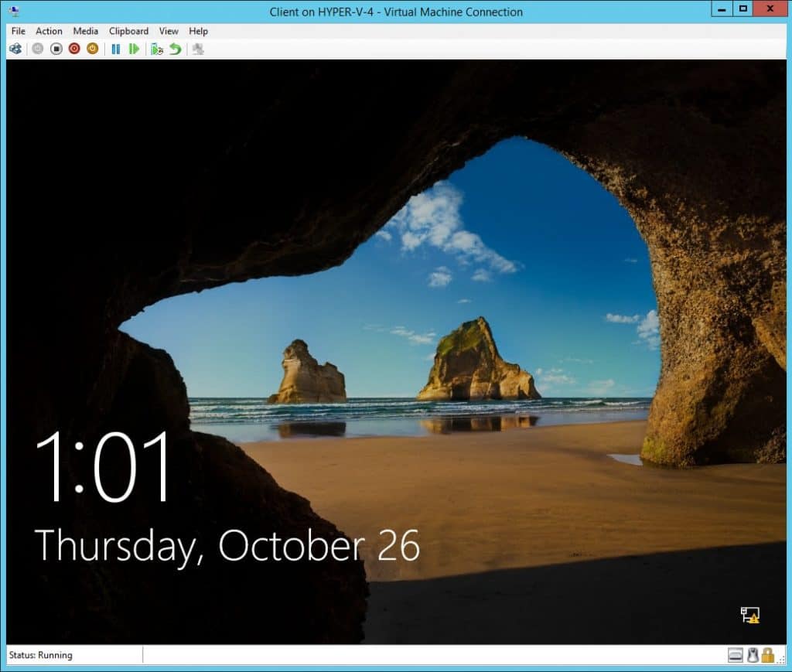Revert the VM to its last checkpoint

click(x=175, y=49)
